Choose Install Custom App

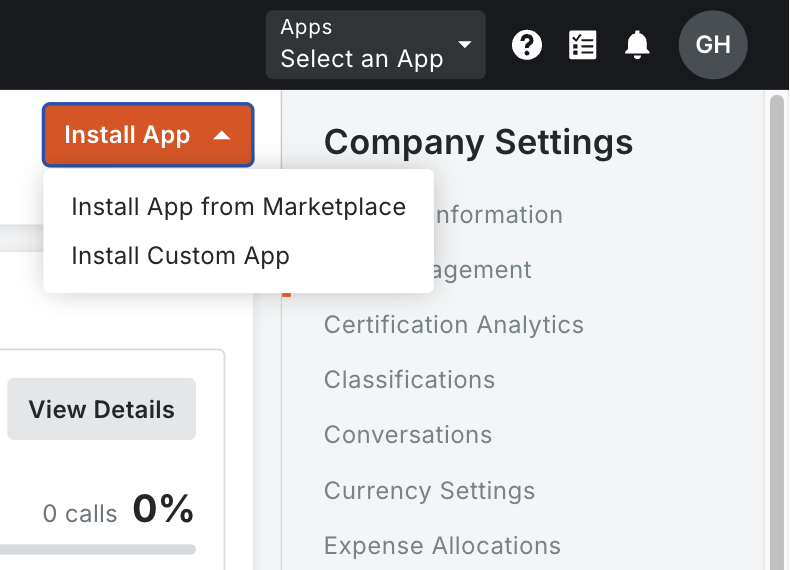(180, 256)
